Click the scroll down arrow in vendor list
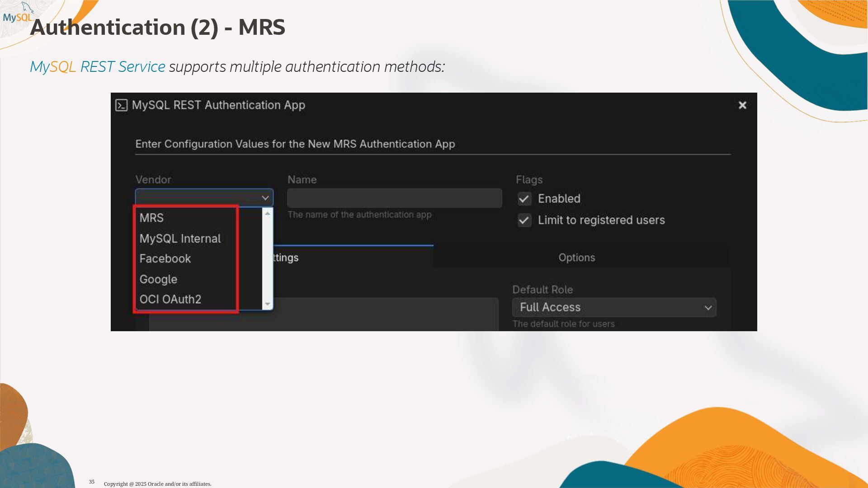 (268, 304)
